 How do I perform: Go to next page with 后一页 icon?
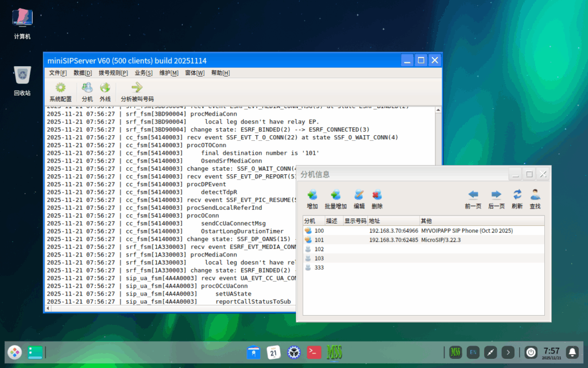click(495, 198)
